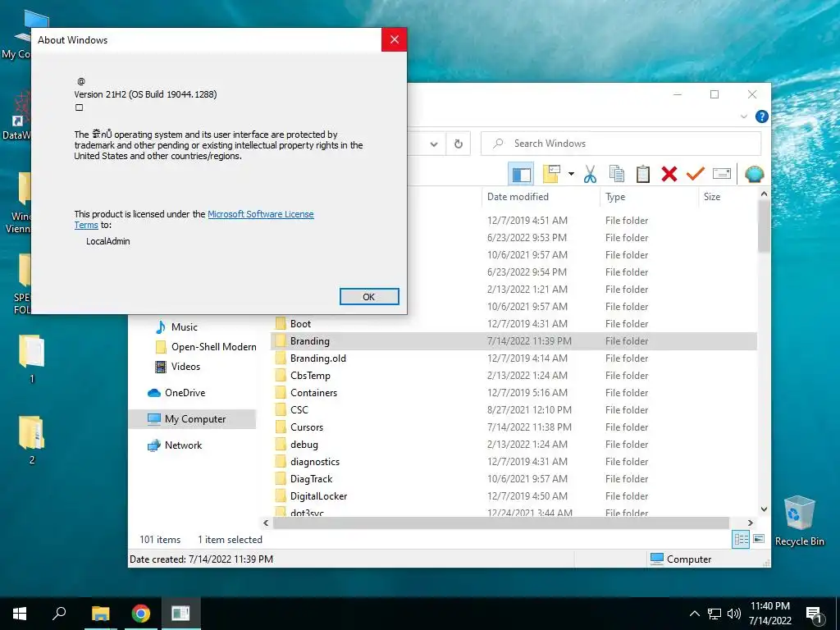The height and width of the screenshot is (630, 840).
Task: Open address bar history dropdown
Action: [434, 144]
